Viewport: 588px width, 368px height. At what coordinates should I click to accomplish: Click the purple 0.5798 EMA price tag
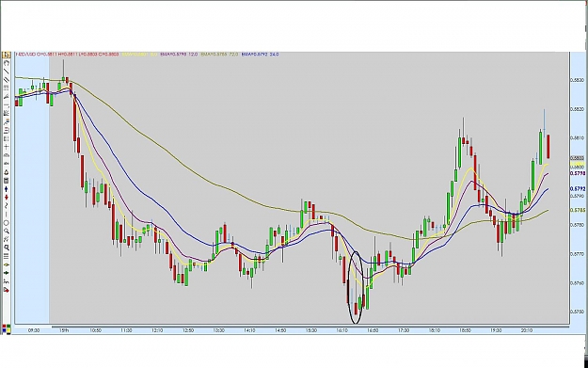[578, 173]
